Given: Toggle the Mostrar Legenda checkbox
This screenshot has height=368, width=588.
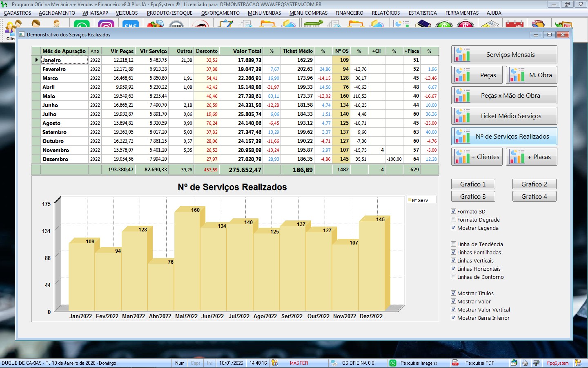Looking at the screenshot, I should (x=453, y=228).
